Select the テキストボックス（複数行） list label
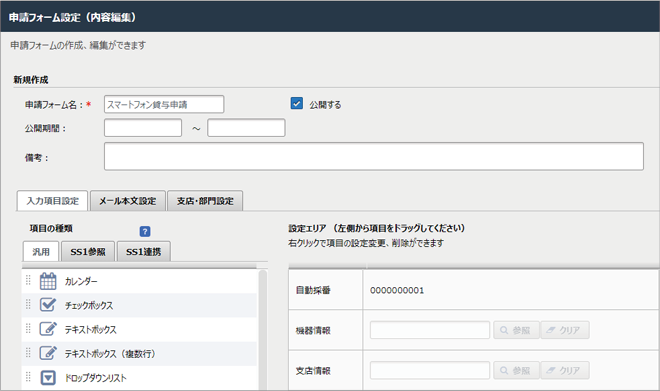The width and height of the screenshot is (660, 391). pos(110,354)
